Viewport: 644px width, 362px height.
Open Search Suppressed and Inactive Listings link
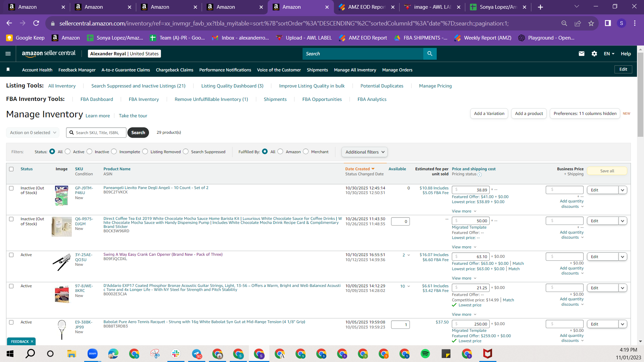(x=138, y=86)
